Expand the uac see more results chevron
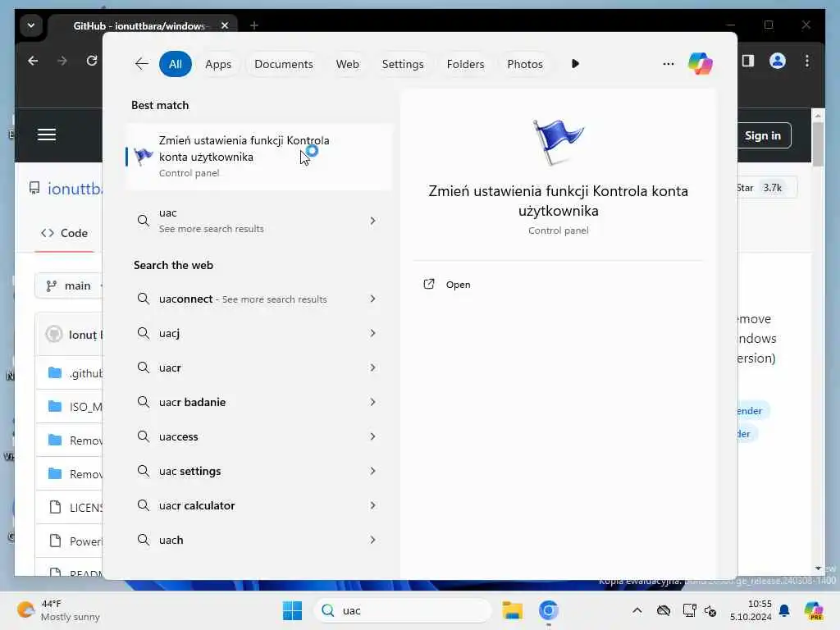The height and width of the screenshot is (630, 840). [372, 221]
